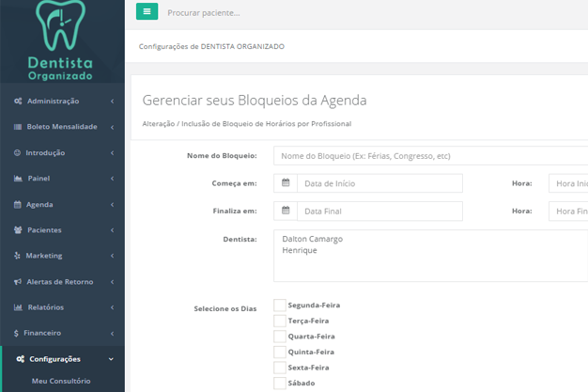Click the Nome do Bloqueio input field
588x392 pixels.
[430, 156]
